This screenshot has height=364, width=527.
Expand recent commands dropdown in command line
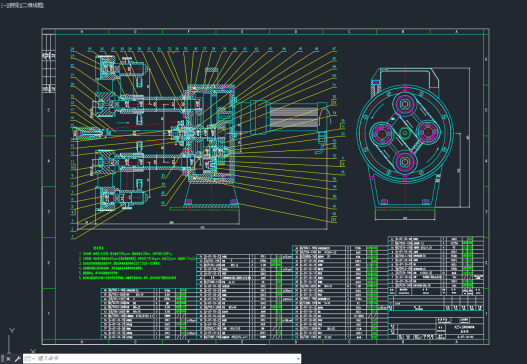(30, 359)
